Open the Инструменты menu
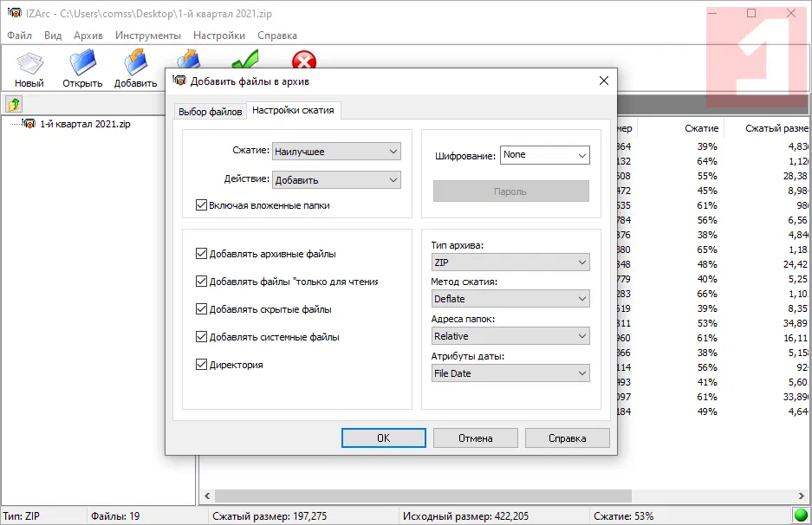The image size is (812, 525). pyautogui.click(x=148, y=36)
